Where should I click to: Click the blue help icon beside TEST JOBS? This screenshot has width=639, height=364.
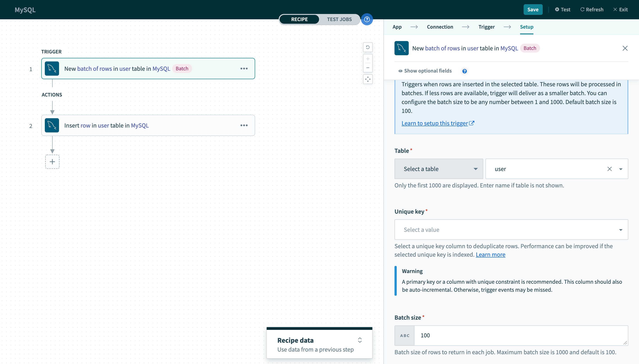367,19
